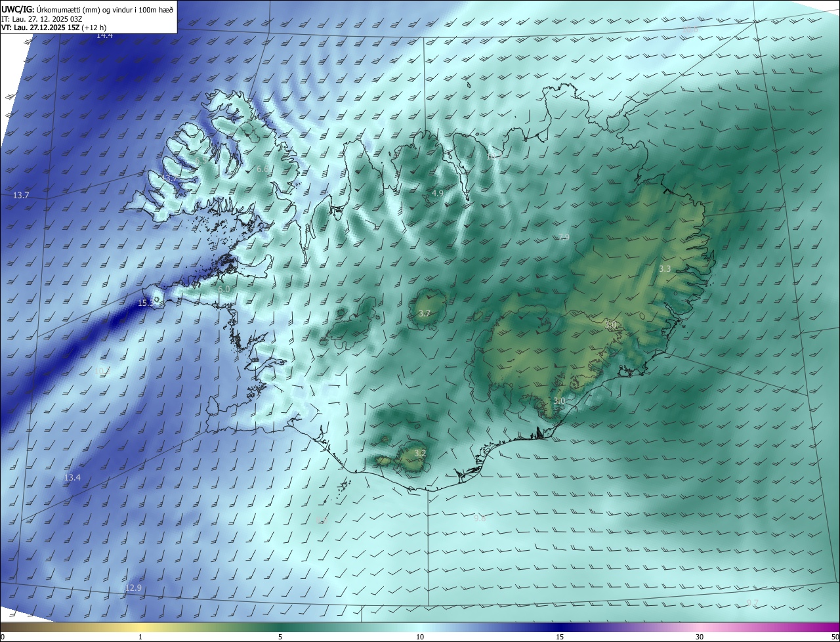The image size is (840, 642).
Task: Click the 6.5 value label in the Westfjords
Action: 201,161
